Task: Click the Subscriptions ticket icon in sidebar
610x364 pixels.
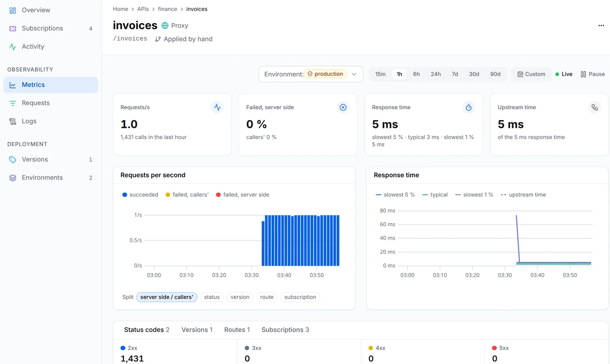Action: pos(13,28)
